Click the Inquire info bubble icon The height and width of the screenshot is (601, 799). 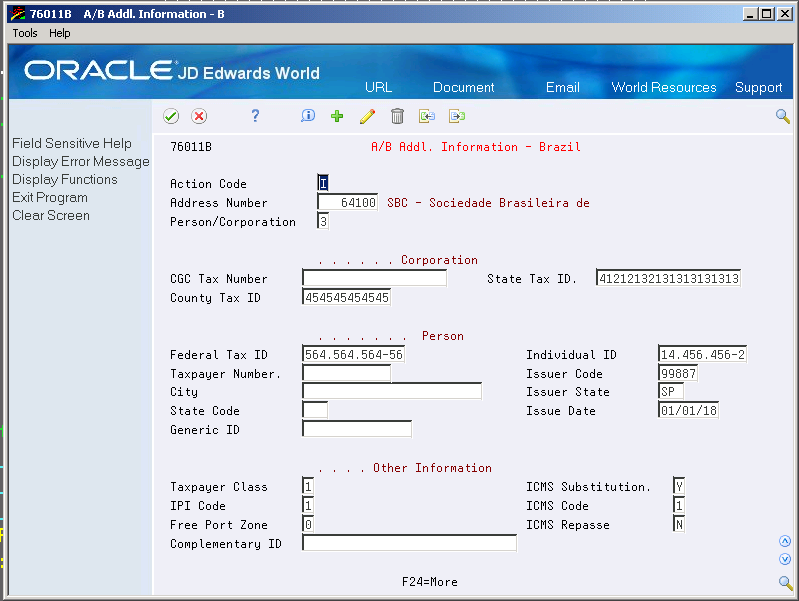pos(308,116)
